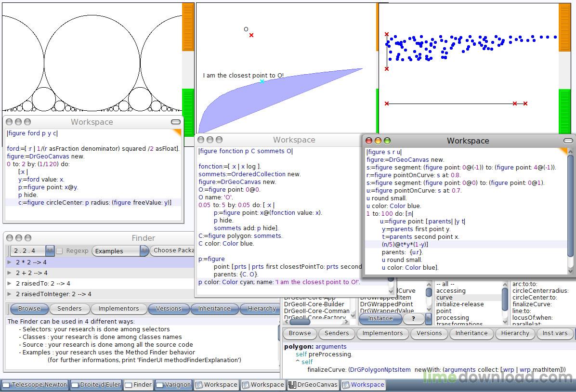Image resolution: width=576 pixels, height=392 pixels.
Task: Expand the '2 raisedToInteger: 2 --> 4' row
Action: pos(10,294)
